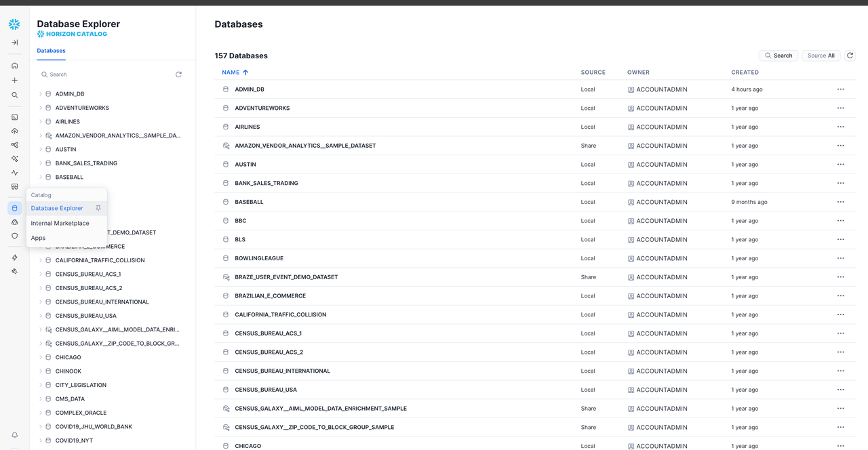This screenshot has height=450, width=868.
Task: Open more options for BOWLINGLEAGUE row
Action: point(840,258)
